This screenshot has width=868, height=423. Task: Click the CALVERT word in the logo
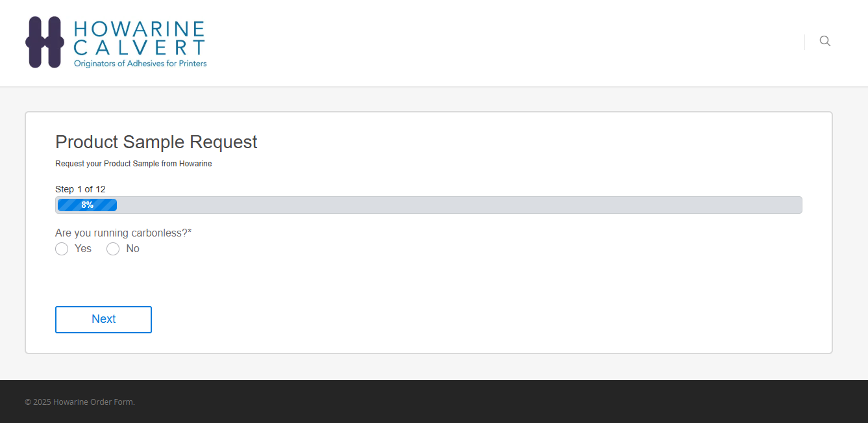(x=140, y=47)
